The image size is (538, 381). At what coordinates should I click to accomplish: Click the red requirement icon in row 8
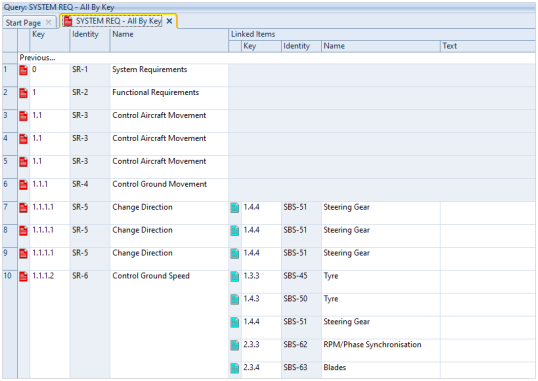23,231
